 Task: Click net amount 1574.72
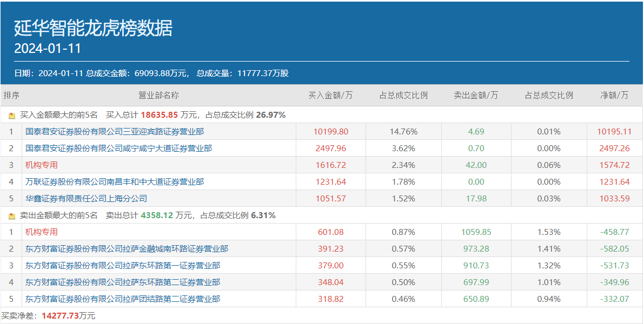(614, 165)
